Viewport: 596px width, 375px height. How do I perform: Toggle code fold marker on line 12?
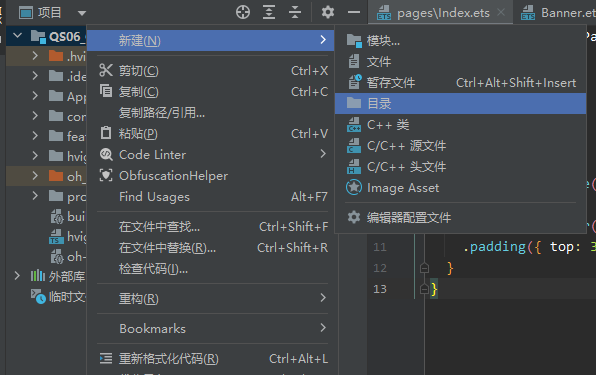click(424, 268)
